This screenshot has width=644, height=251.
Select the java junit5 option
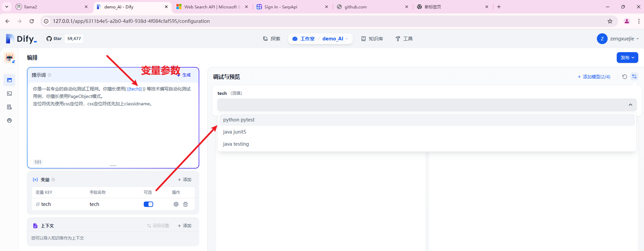(427, 132)
